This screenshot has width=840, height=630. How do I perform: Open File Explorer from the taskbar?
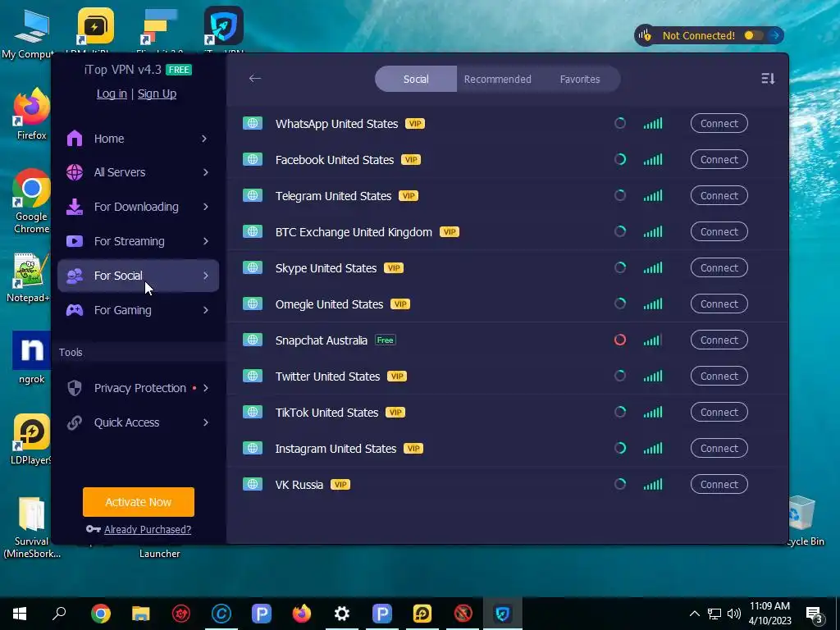tap(141, 614)
